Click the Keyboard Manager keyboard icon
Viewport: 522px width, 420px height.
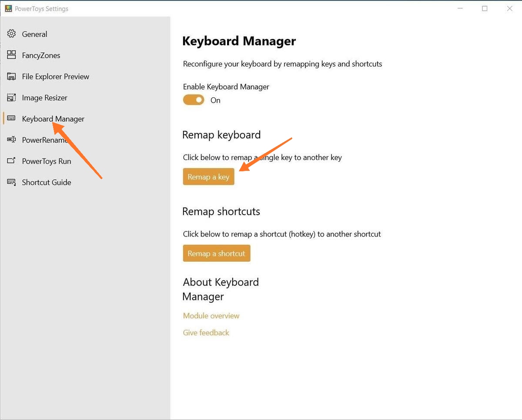pyautogui.click(x=12, y=119)
